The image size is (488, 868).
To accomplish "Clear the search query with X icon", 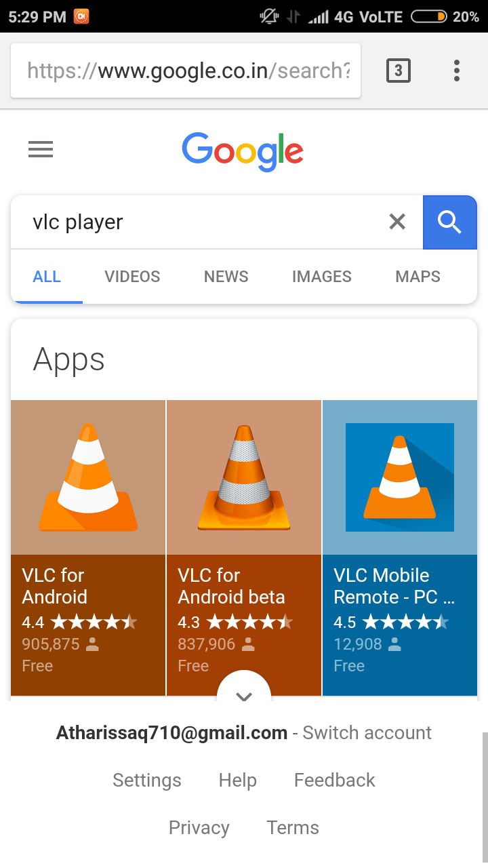I will coord(397,221).
